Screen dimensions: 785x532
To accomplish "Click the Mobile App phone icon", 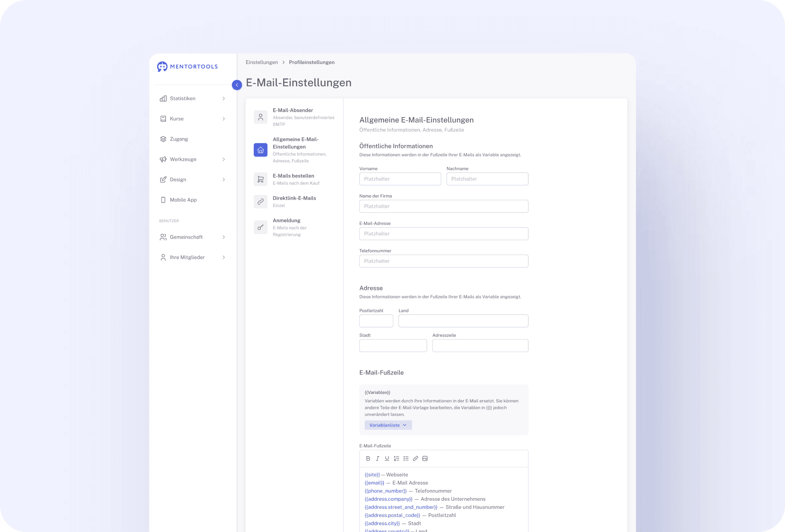I will pos(163,199).
